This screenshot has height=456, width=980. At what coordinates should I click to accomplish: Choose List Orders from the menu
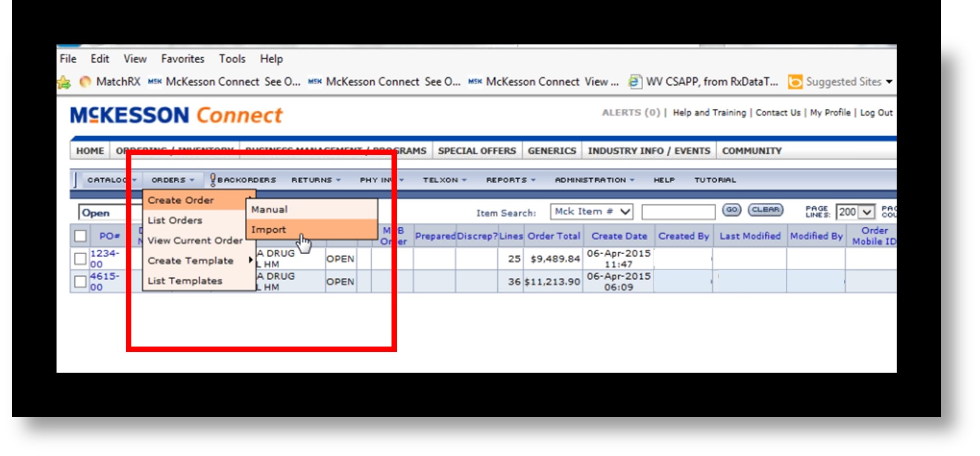[x=199, y=220]
